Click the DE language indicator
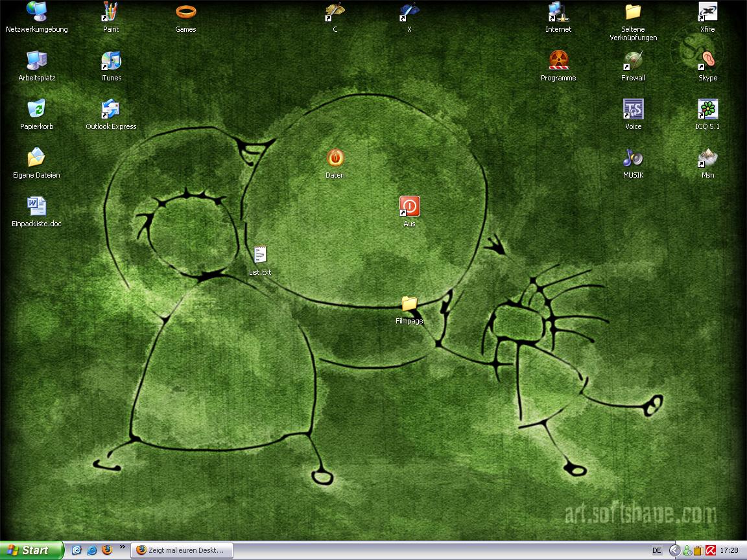The height and width of the screenshot is (560, 747). (656, 550)
